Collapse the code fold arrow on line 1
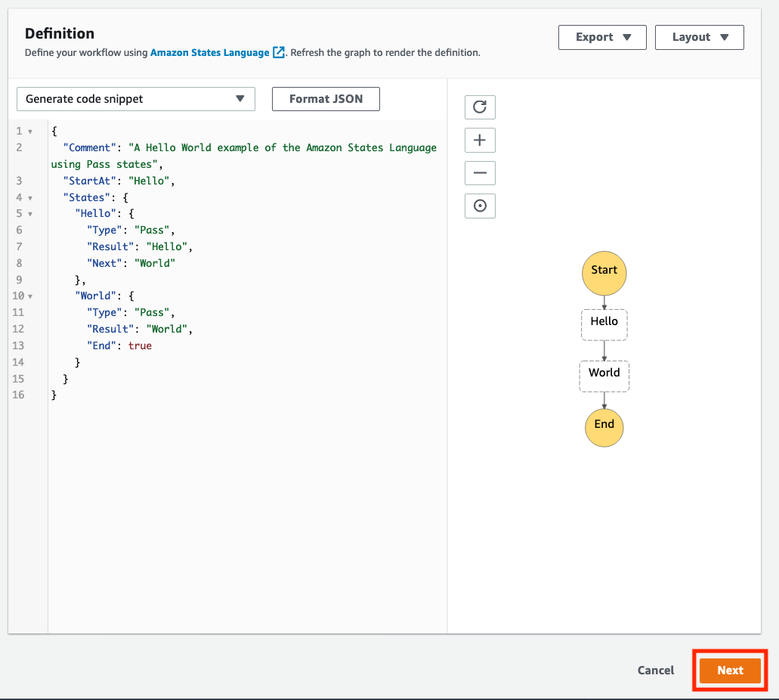Screen dimensions: 779x700 click(30, 132)
